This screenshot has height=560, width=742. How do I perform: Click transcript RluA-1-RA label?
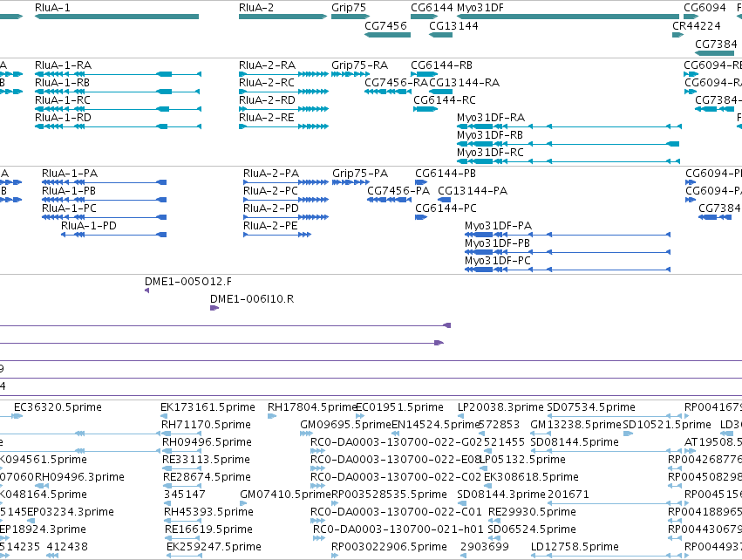click(64, 65)
